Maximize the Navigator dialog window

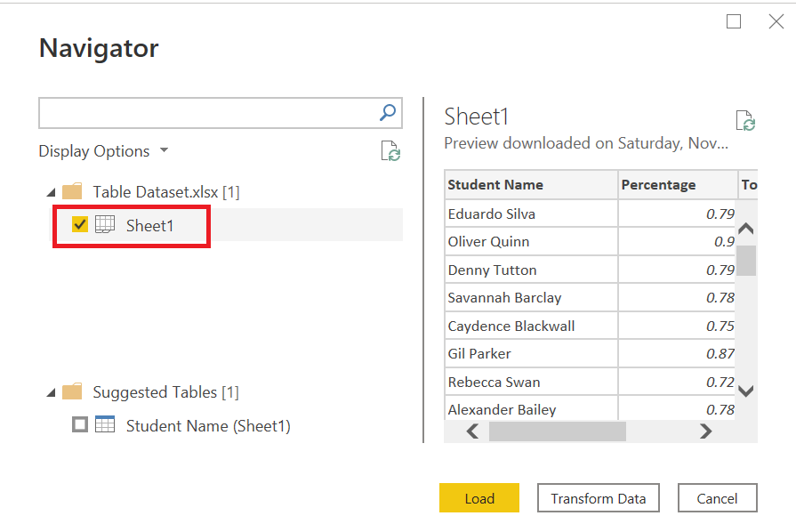[734, 21]
